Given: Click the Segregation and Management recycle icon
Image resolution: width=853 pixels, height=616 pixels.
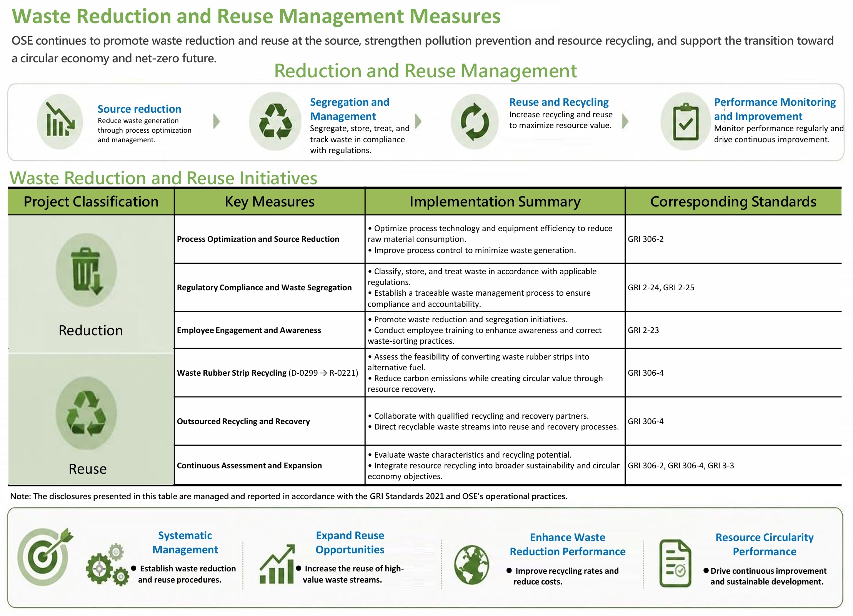Looking at the screenshot, I should click(x=275, y=121).
